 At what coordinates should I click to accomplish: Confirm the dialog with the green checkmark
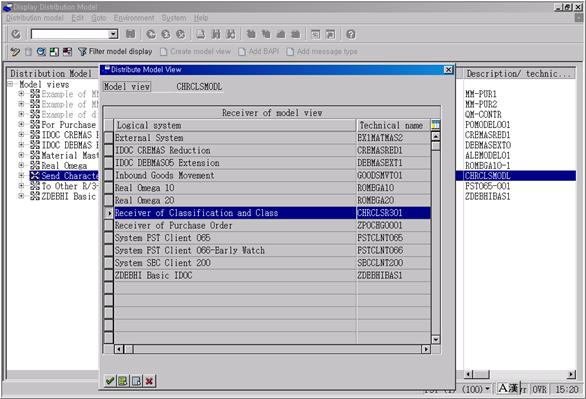(x=110, y=381)
